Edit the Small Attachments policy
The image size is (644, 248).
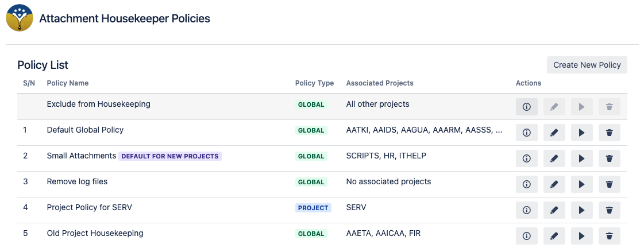554,158
